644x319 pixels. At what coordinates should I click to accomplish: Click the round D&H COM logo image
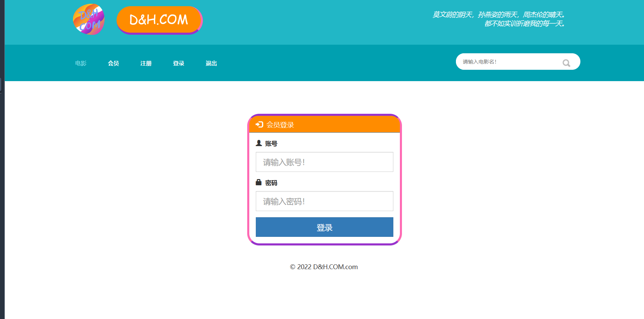click(89, 20)
